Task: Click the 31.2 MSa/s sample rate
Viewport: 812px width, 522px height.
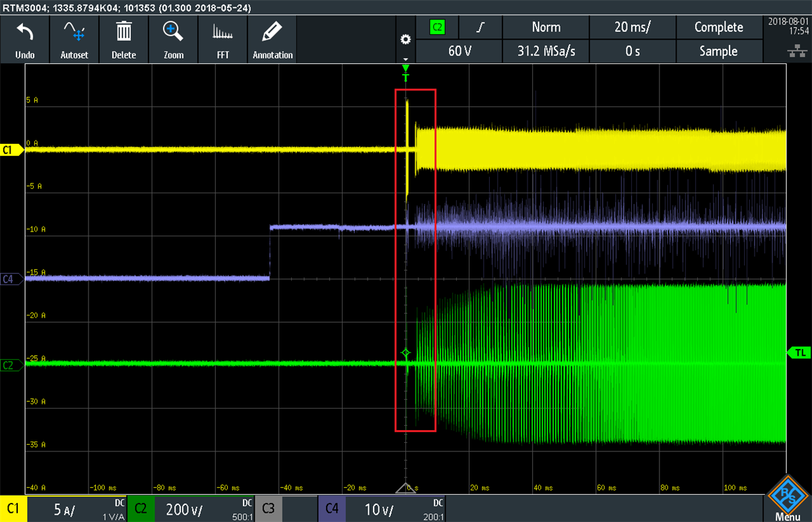Action: tap(546, 51)
